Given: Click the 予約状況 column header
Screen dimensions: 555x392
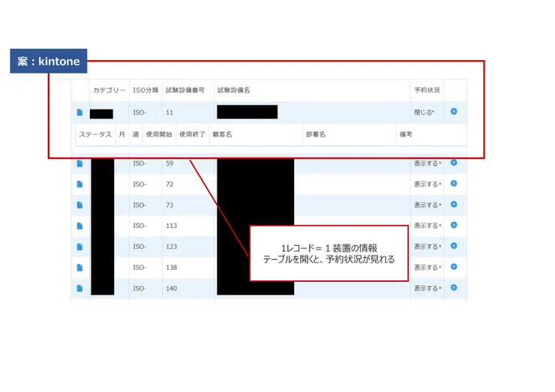Looking at the screenshot, I should [x=427, y=90].
